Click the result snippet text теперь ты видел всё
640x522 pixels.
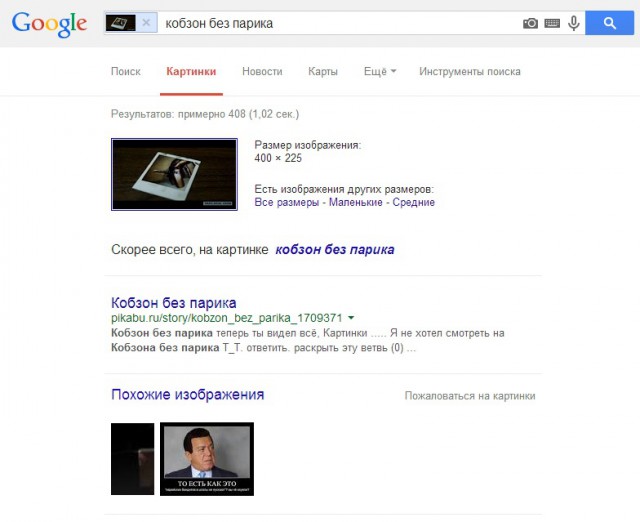(x=267, y=333)
